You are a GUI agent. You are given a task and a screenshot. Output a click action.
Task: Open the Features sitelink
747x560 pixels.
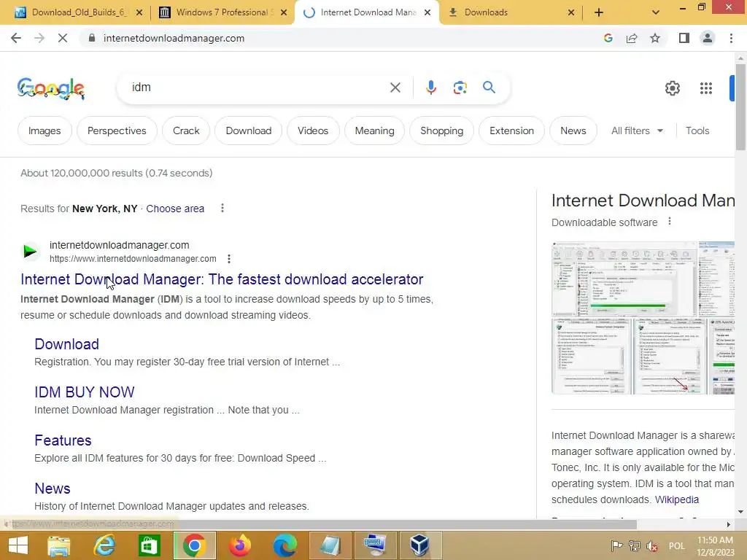[x=63, y=440]
